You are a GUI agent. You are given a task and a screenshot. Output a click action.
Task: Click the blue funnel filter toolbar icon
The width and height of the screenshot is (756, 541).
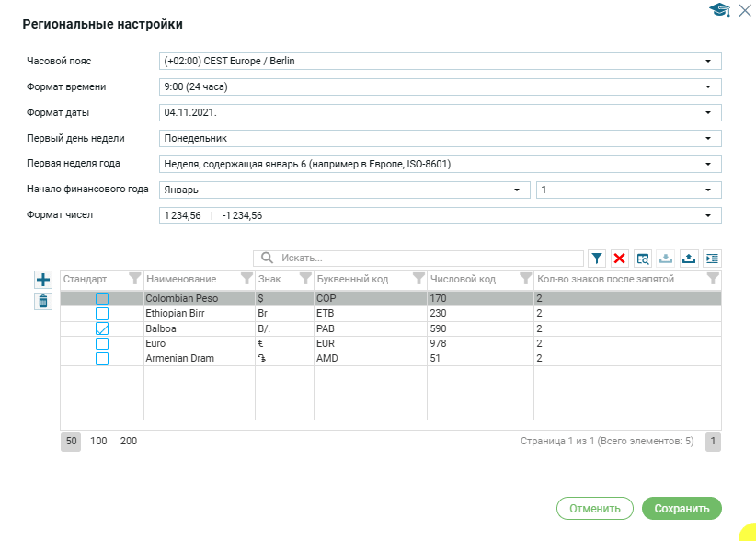[597, 259]
